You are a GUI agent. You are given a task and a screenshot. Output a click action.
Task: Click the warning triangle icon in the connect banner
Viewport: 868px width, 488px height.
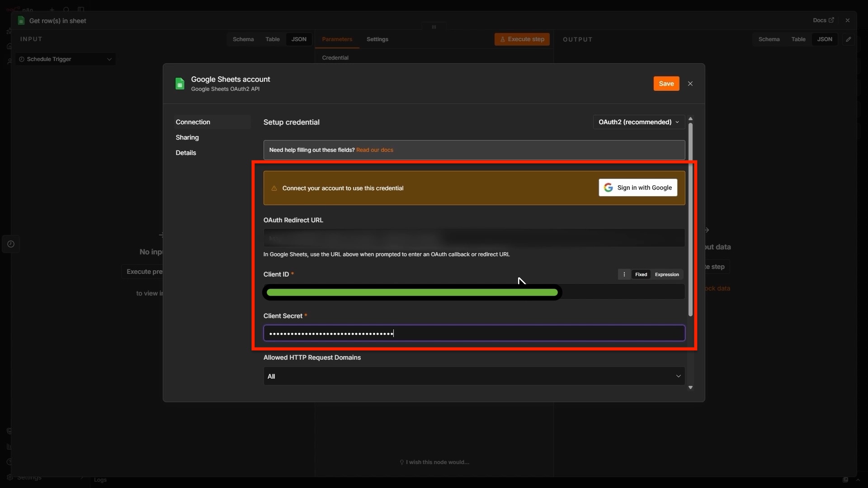(x=274, y=188)
